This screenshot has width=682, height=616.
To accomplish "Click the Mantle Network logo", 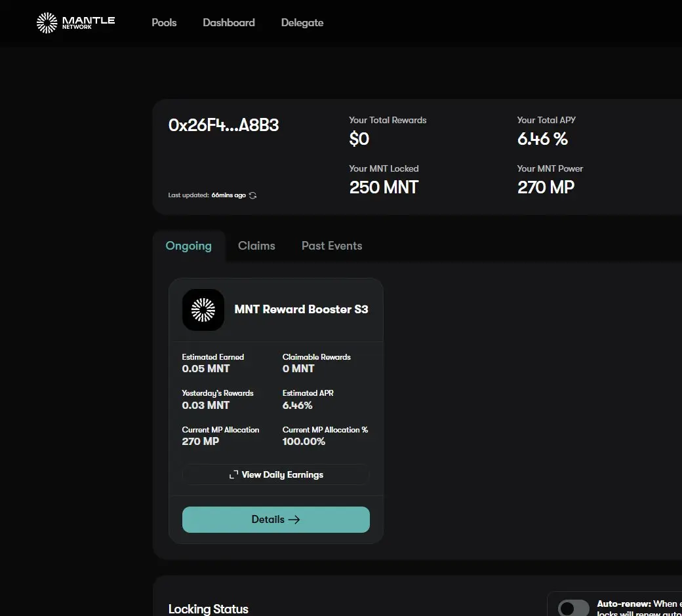I will [75, 22].
